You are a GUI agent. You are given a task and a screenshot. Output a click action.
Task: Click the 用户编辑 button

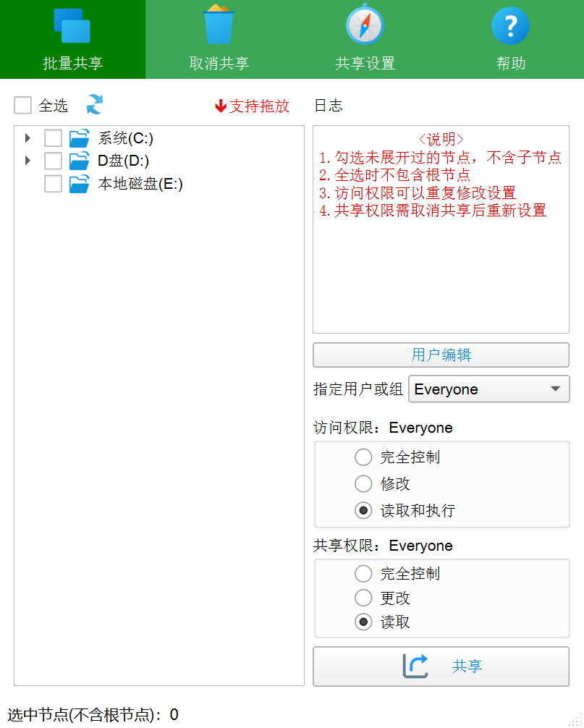441,355
